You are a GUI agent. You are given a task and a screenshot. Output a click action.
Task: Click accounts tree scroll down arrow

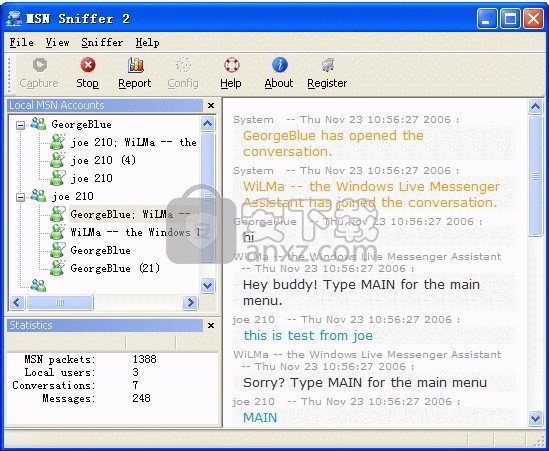tap(207, 285)
